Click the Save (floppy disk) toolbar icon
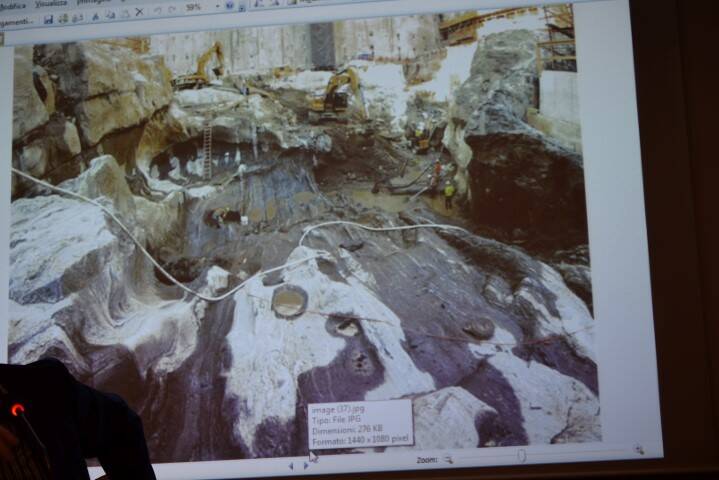The height and width of the screenshot is (480, 719). click(48, 19)
